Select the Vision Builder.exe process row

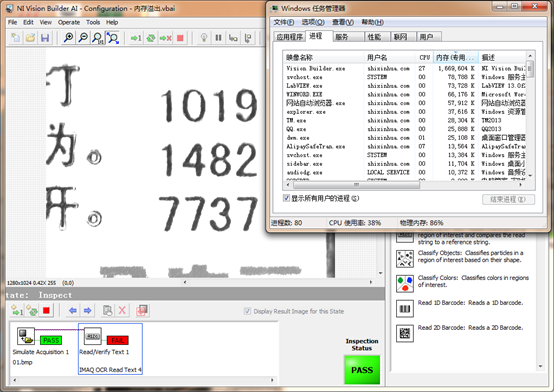[x=405, y=68]
